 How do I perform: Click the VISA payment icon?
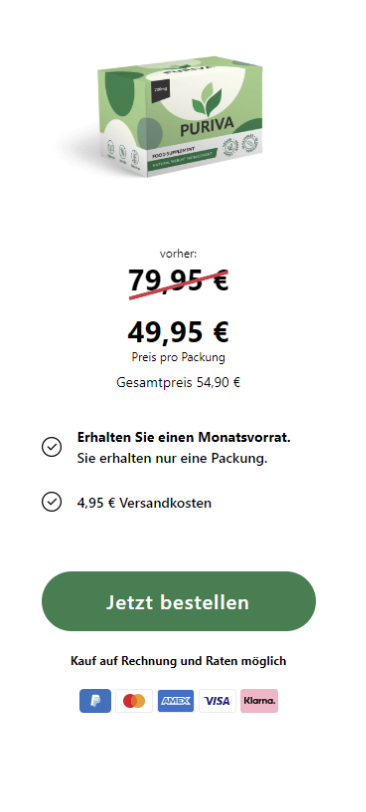217,701
